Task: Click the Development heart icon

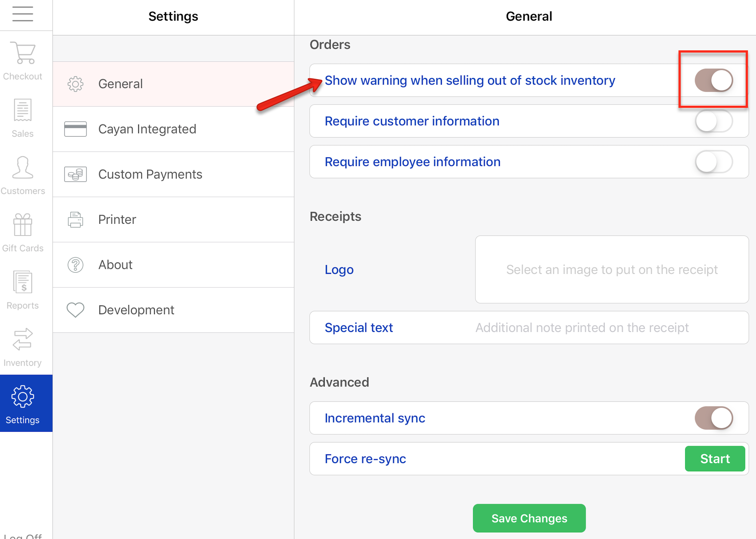Action: point(75,310)
